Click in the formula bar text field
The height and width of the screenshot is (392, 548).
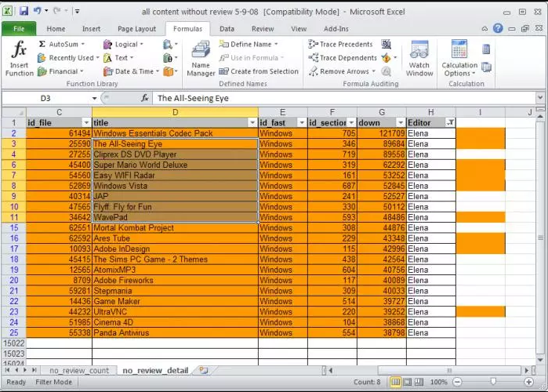coord(344,98)
